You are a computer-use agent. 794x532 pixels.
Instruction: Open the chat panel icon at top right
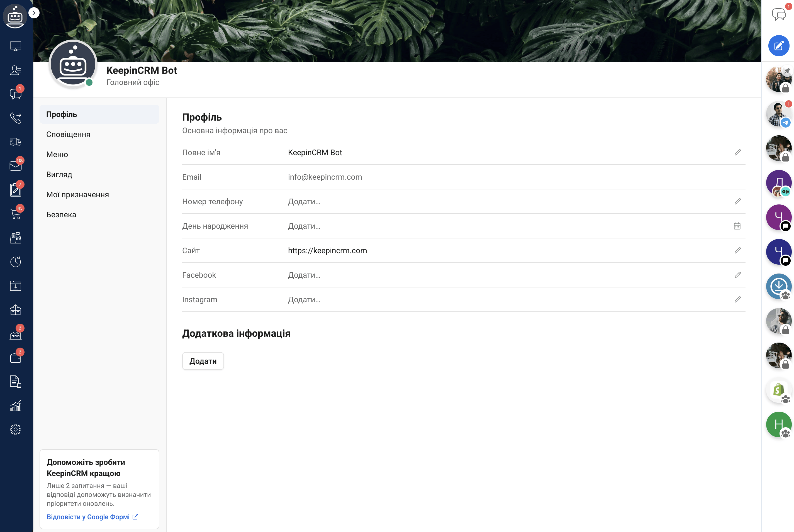(779, 14)
